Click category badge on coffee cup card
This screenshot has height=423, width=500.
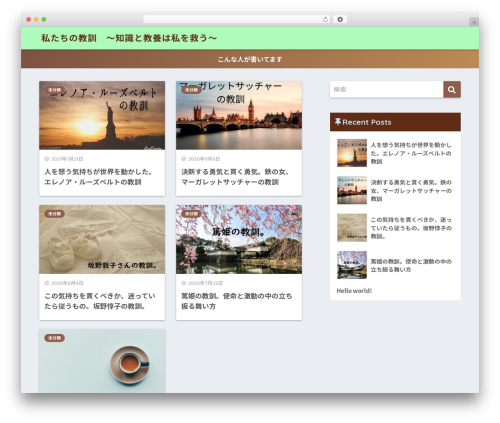54,338
